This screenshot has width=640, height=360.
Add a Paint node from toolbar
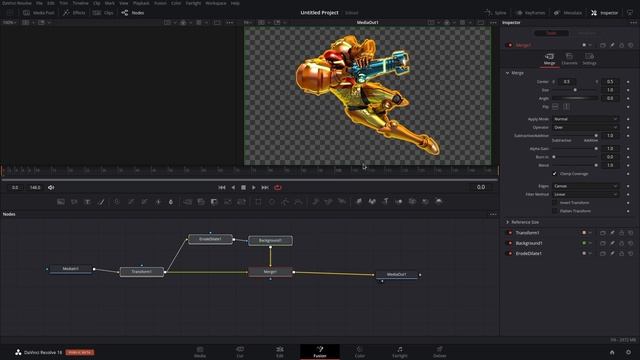101,202
